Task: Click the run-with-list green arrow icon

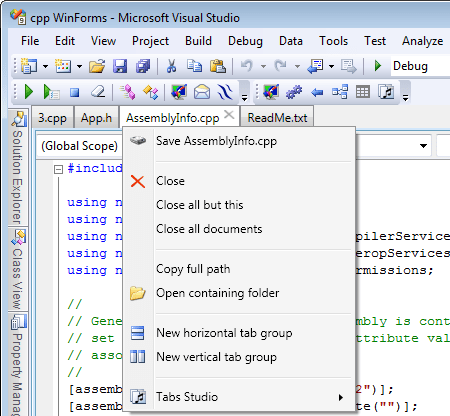Action: click(51, 92)
